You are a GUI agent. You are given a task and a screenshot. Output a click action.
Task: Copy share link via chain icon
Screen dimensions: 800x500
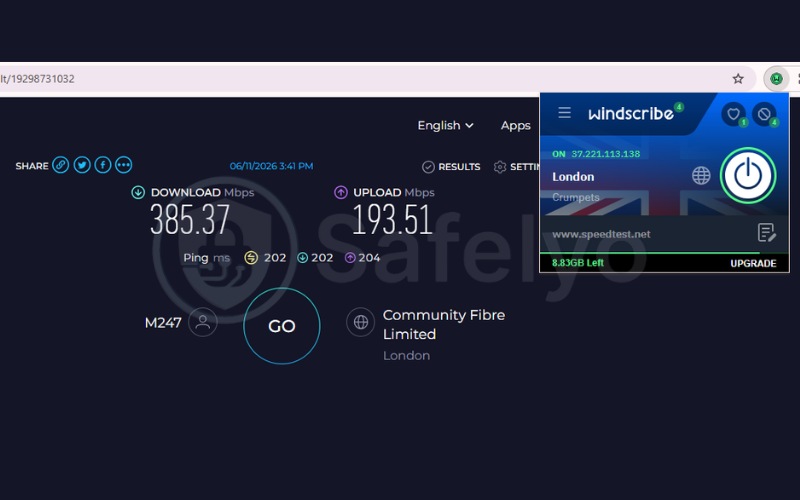click(61, 165)
